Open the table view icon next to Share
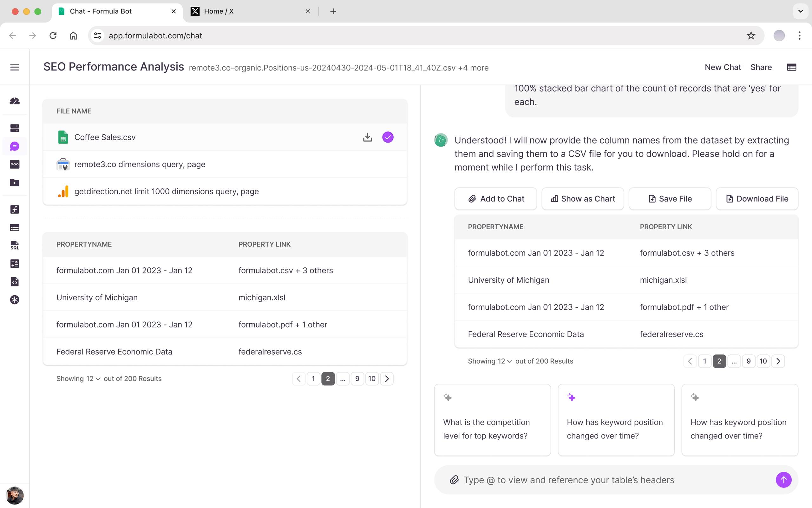This screenshot has width=812, height=508. (791, 67)
